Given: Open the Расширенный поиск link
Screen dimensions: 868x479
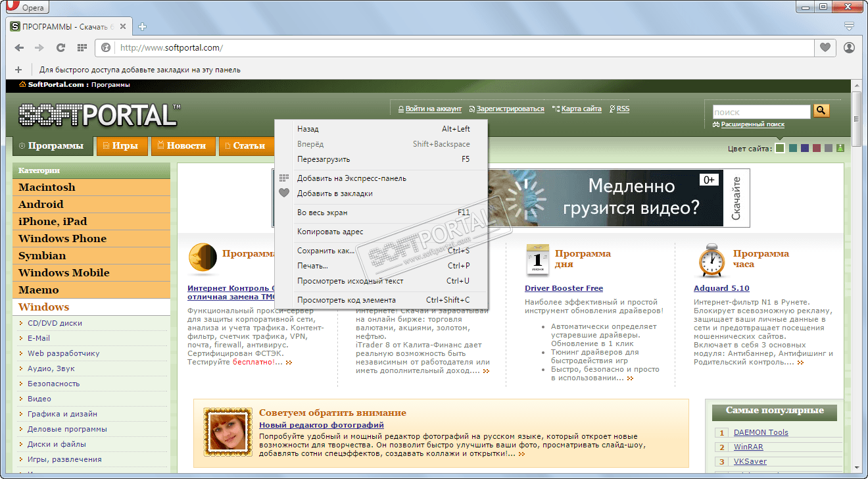Looking at the screenshot, I should tap(752, 124).
